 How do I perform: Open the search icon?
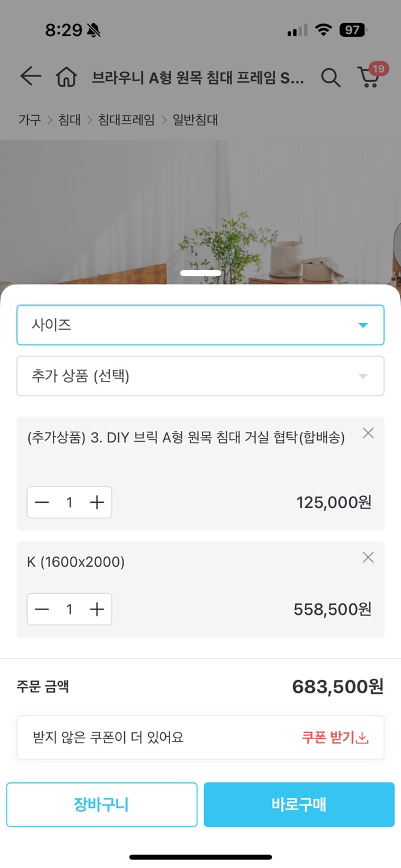pyautogui.click(x=330, y=77)
